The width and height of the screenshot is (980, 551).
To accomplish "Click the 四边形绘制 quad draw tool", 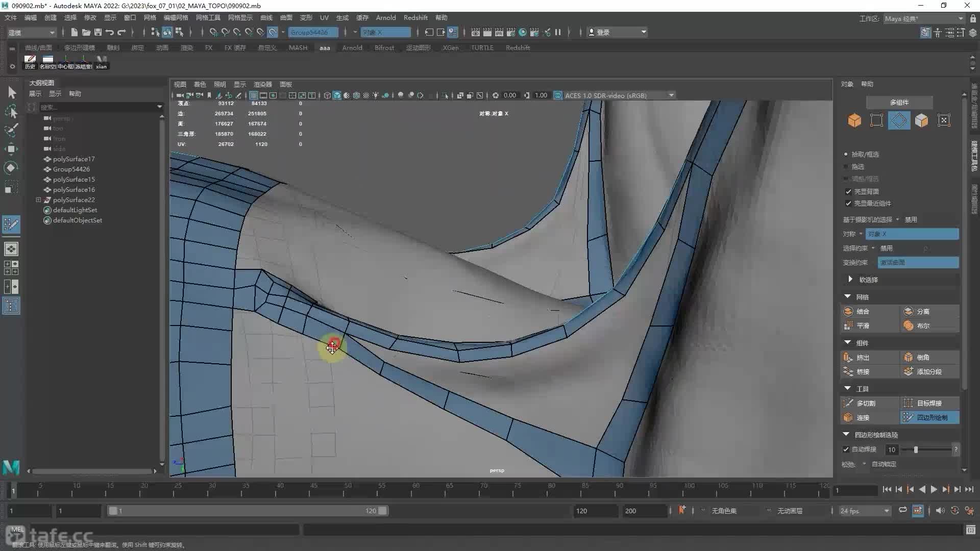I will 929,417.
